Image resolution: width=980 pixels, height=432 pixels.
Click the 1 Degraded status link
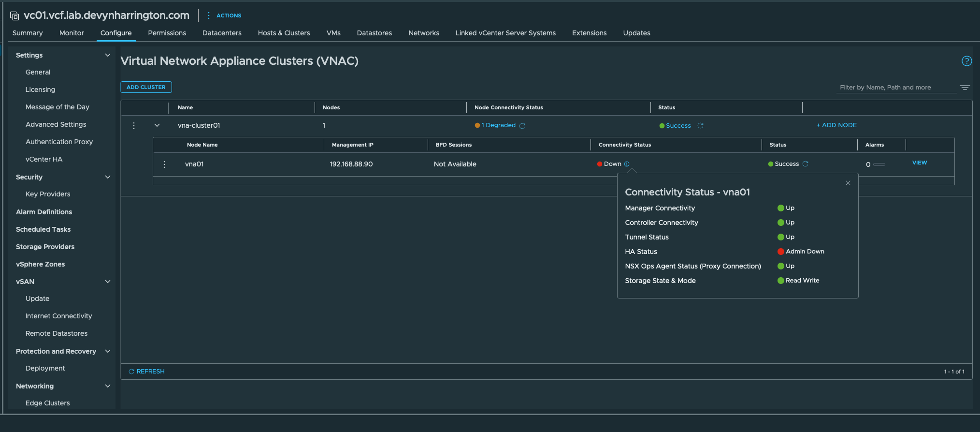click(x=498, y=125)
